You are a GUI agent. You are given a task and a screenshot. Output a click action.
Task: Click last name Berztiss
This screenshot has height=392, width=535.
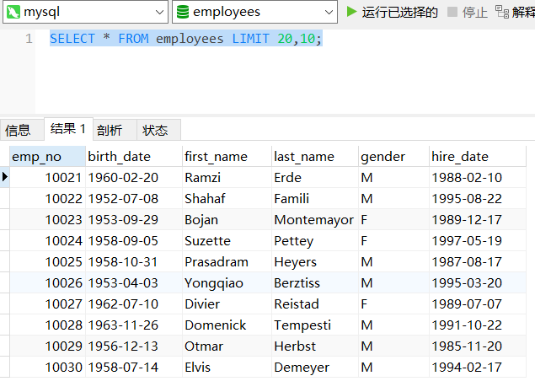(297, 283)
